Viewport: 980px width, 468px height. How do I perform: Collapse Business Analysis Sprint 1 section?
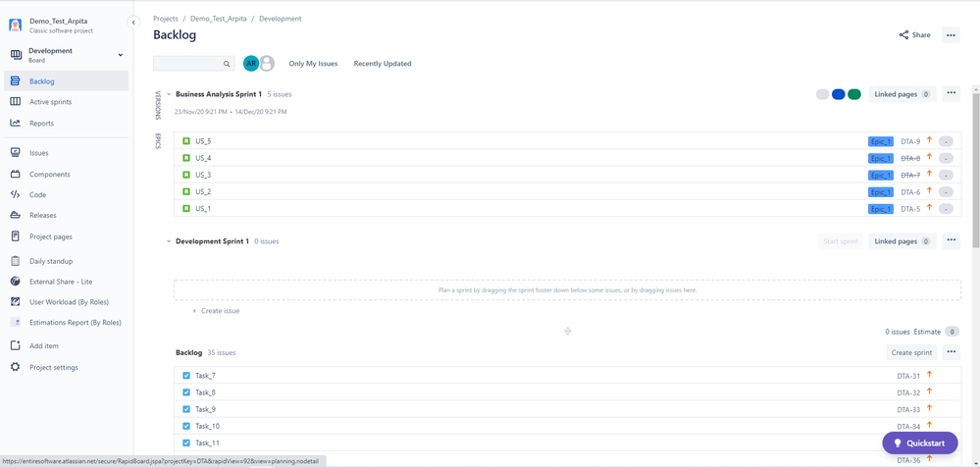pos(169,94)
